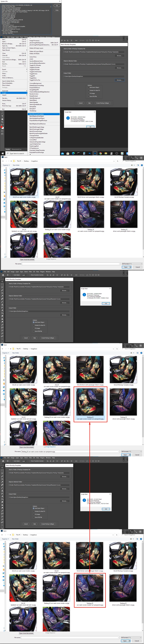144x644 pixels.
Task: Enable Edit Smart Object beside the 10:00:29 alert
Action: pos(88,88)
